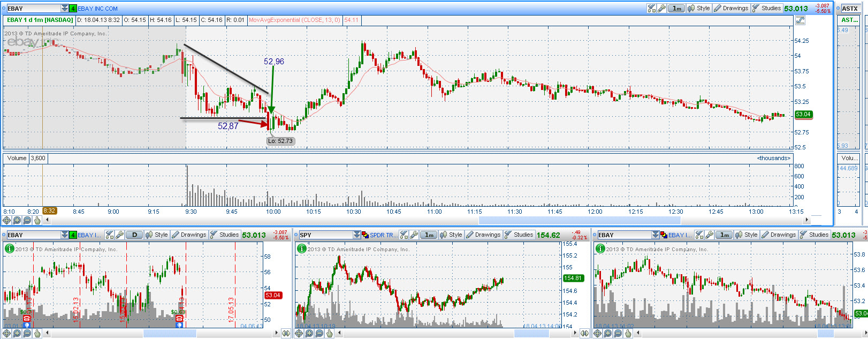The height and width of the screenshot is (339, 868).
Task: Zoom in on bottom-left EBAY daily chart
Action: point(17,333)
